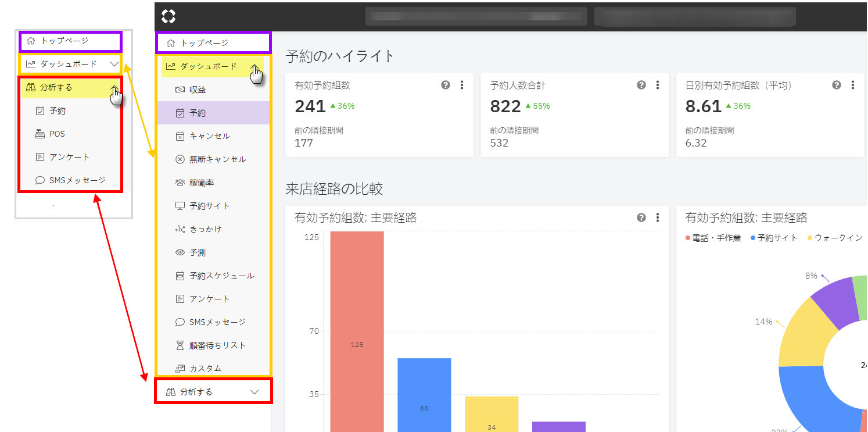Click the 241 有効予約組数 value
Viewport: 868px width, 432px height.
click(x=310, y=106)
